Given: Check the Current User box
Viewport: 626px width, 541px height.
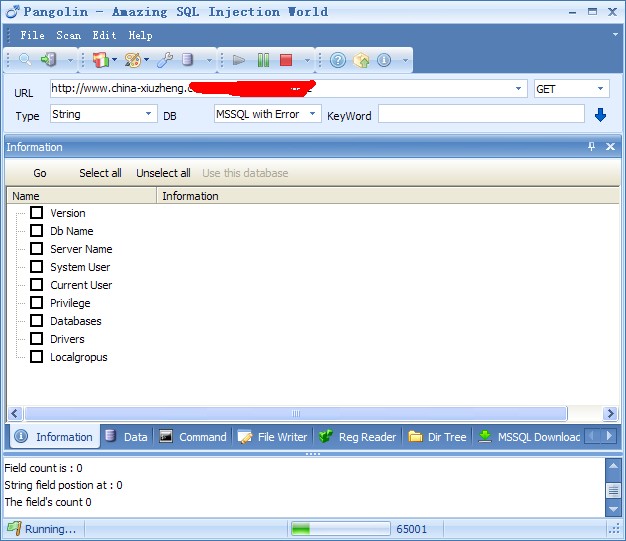Looking at the screenshot, I should tap(36, 284).
